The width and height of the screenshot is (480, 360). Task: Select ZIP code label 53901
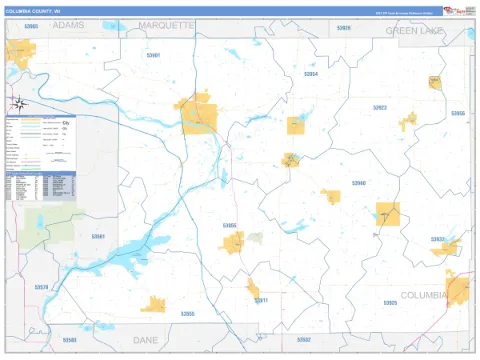click(x=153, y=55)
